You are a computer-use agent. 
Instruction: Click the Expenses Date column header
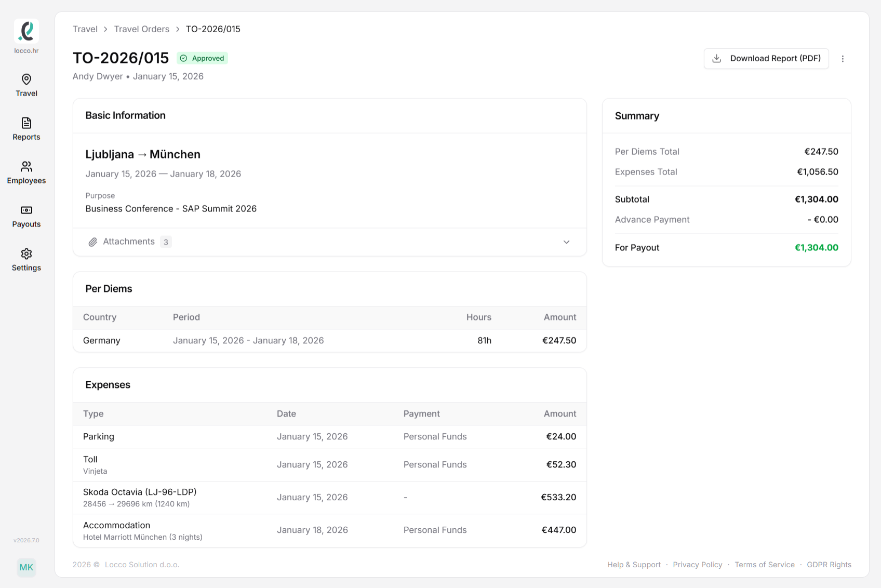pyautogui.click(x=286, y=414)
